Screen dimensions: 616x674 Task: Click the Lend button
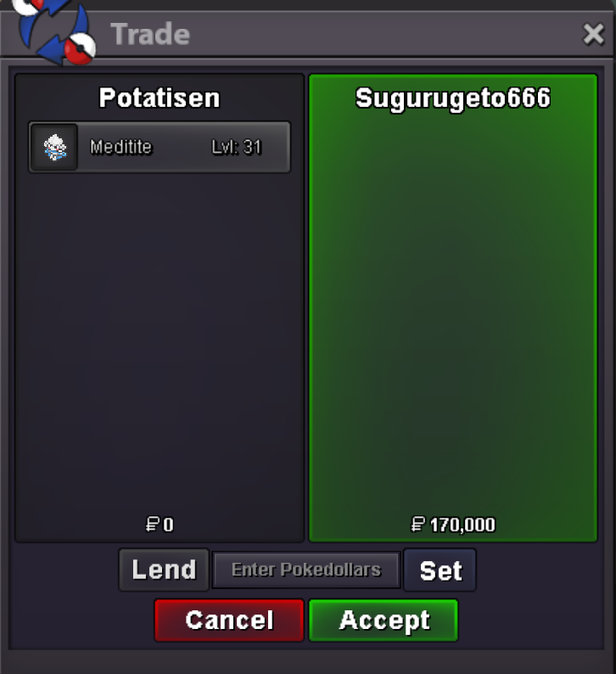[164, 570]
